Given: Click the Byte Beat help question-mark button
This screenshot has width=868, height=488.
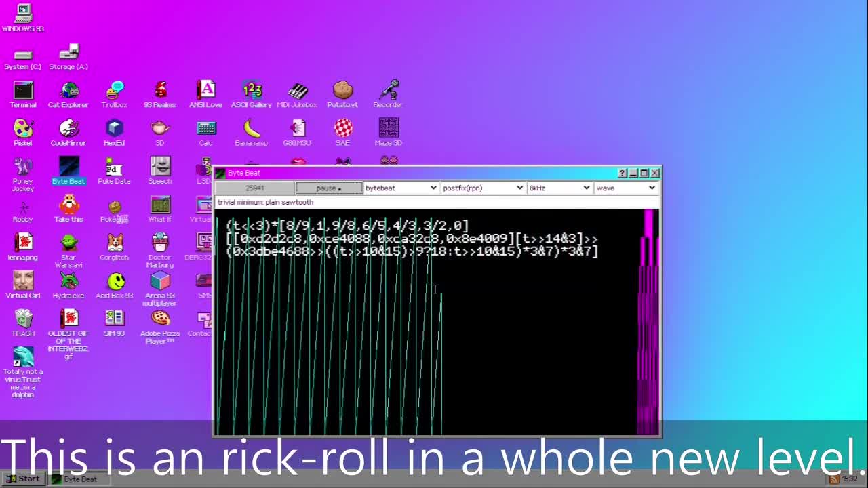Looking at the screenshot, I should 622,174.
